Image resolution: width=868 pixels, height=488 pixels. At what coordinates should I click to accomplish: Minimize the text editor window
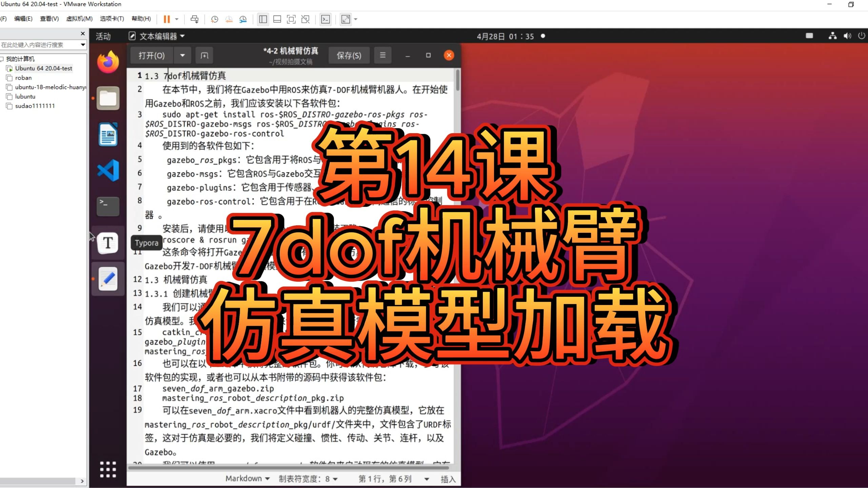pos(408,55)
